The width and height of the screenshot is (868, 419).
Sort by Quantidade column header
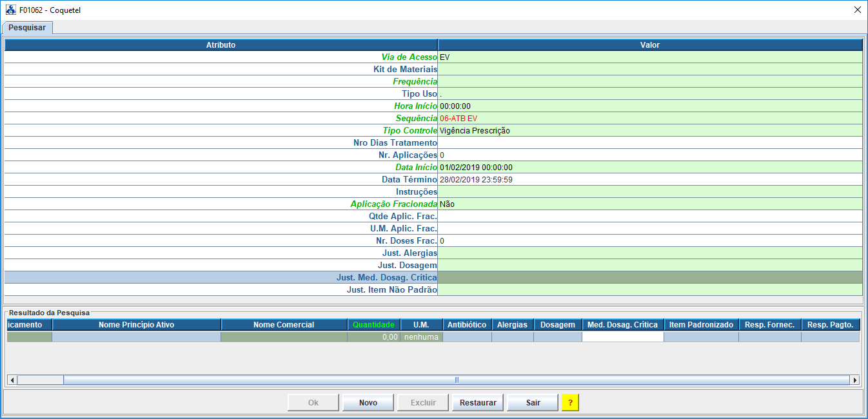click(x=373, y=325)
